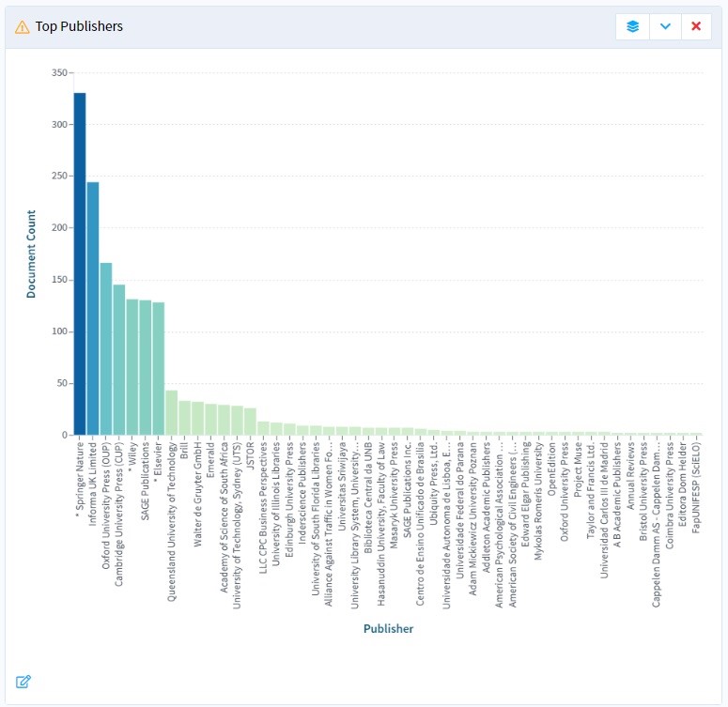Click the Emerald bar
The height and width of the screenshot is (707, 728).
pos(210,419)
